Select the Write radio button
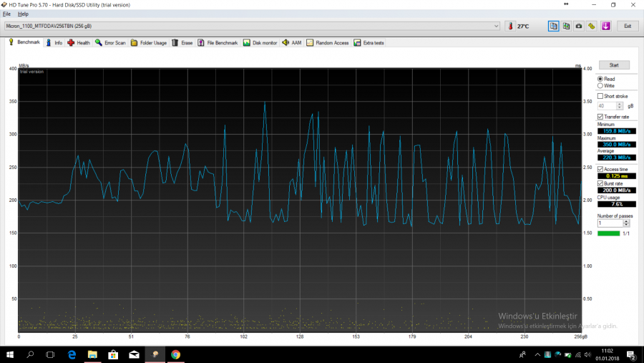Viewport: 644px width, 363px height. coord(600,85)
